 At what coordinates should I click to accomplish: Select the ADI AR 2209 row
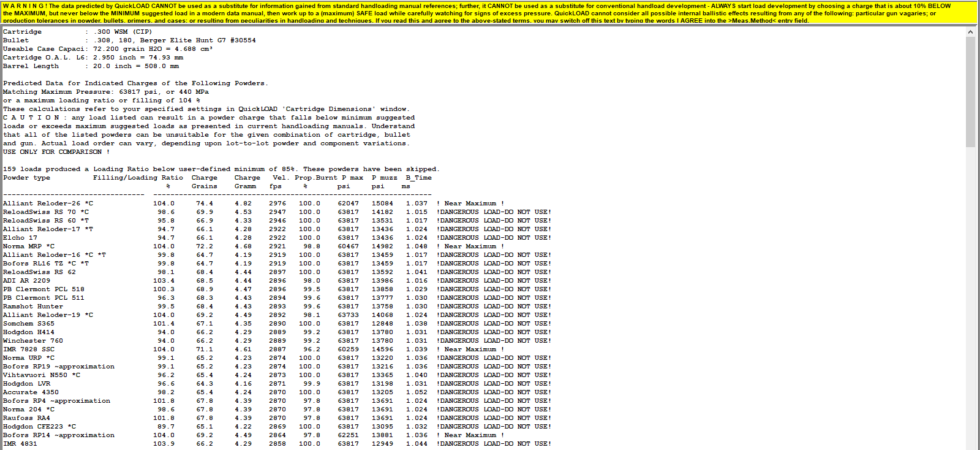tap(277, 281)
